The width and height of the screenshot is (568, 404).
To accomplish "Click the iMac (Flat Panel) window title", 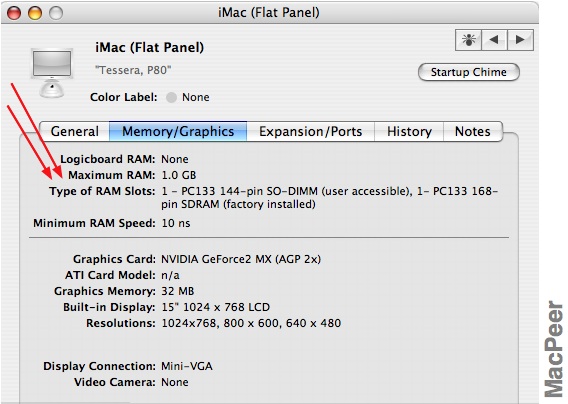I will tap(269, 13).
